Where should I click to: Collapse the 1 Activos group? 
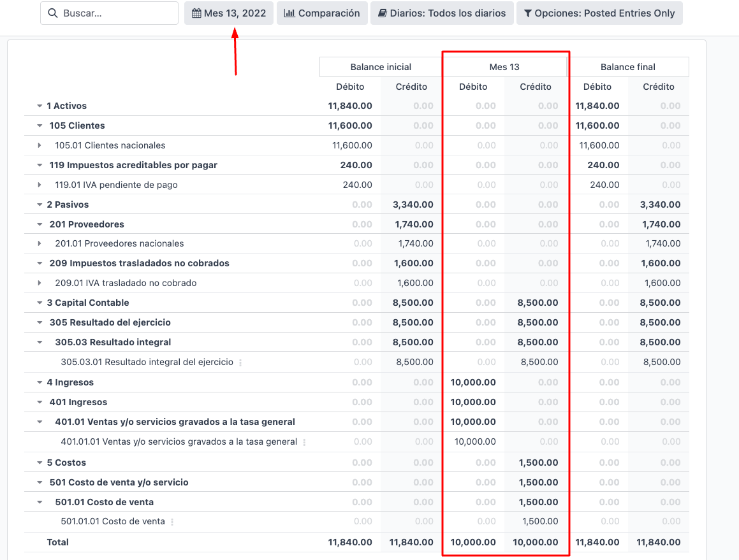[x=40, y=106]
